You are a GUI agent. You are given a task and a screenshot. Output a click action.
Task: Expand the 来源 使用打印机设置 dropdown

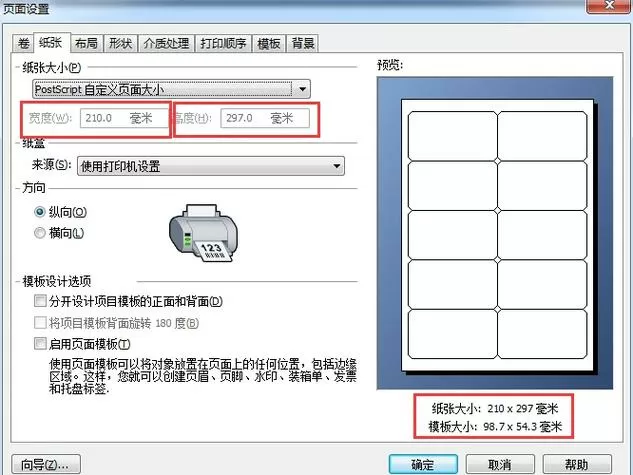pyautogui.click(x=210, y=166)
